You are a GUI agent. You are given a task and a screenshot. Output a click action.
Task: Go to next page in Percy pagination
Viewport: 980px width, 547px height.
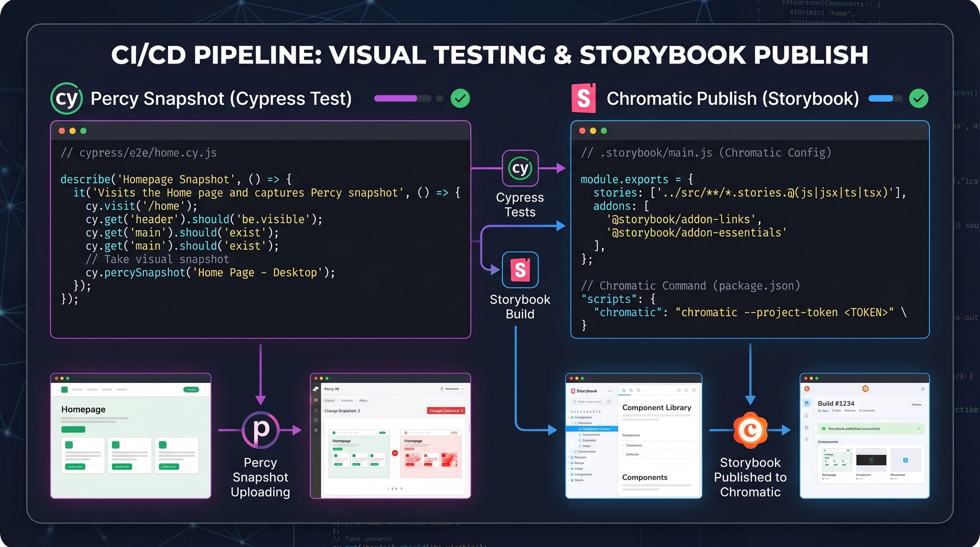tap(401, 489)
